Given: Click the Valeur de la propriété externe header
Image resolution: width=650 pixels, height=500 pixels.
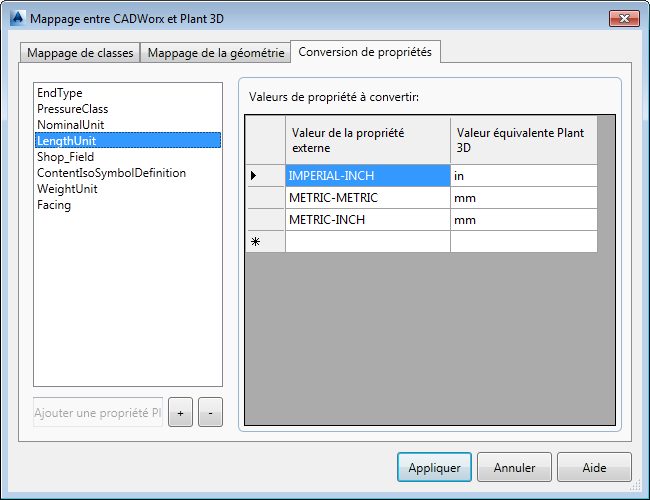Looking at the screenshot, I should [x=368, y=140].
